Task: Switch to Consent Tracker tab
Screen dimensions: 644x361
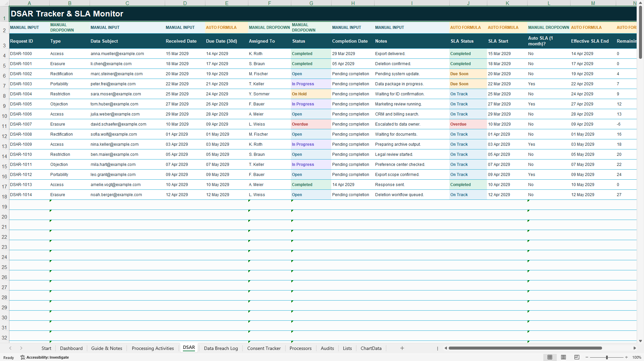Action: [264, 348]
